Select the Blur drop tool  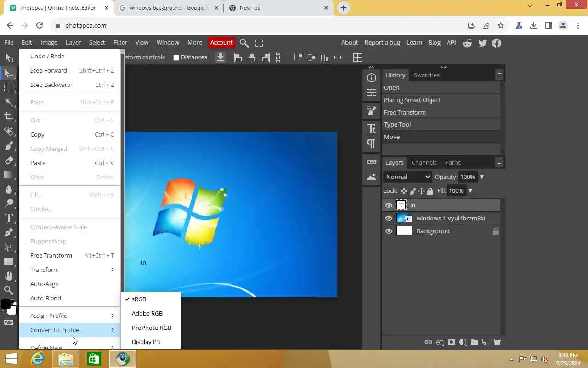click(9, 189)
